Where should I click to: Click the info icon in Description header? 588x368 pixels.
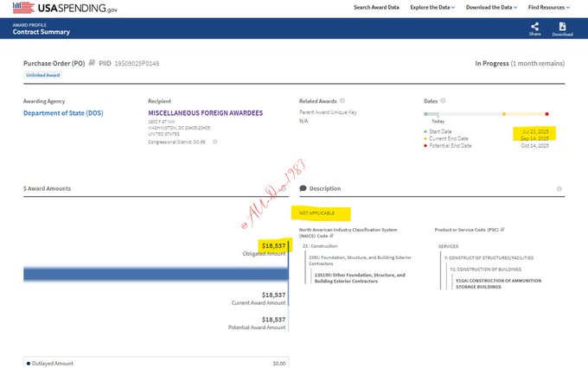(559, 188)
